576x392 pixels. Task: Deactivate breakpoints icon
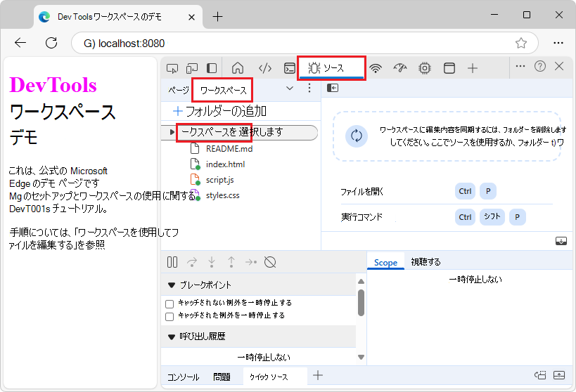pyautogui.click(x=270, y=262)
